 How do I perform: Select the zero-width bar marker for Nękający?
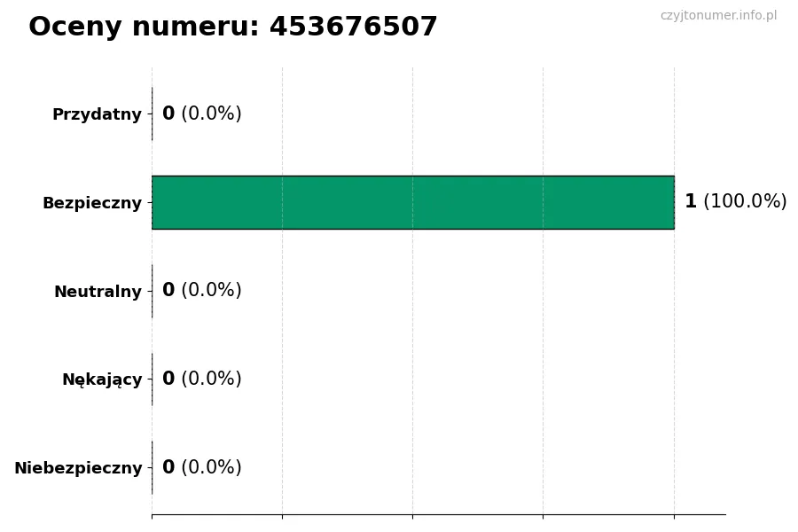tap(153, 379)
